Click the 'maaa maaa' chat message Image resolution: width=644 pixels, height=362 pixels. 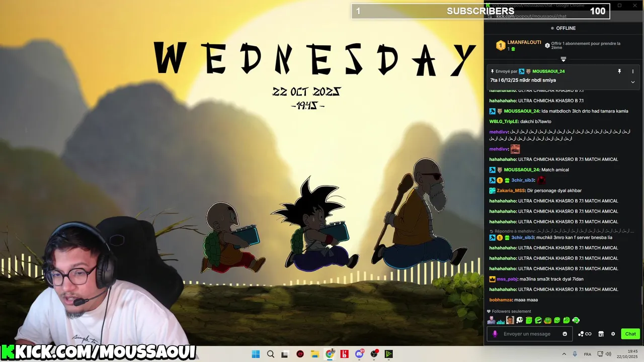pyautogui.click(x=526, y=300)
